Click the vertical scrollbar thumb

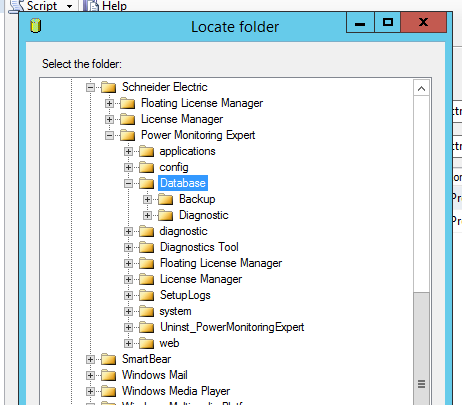click(421, 348)
